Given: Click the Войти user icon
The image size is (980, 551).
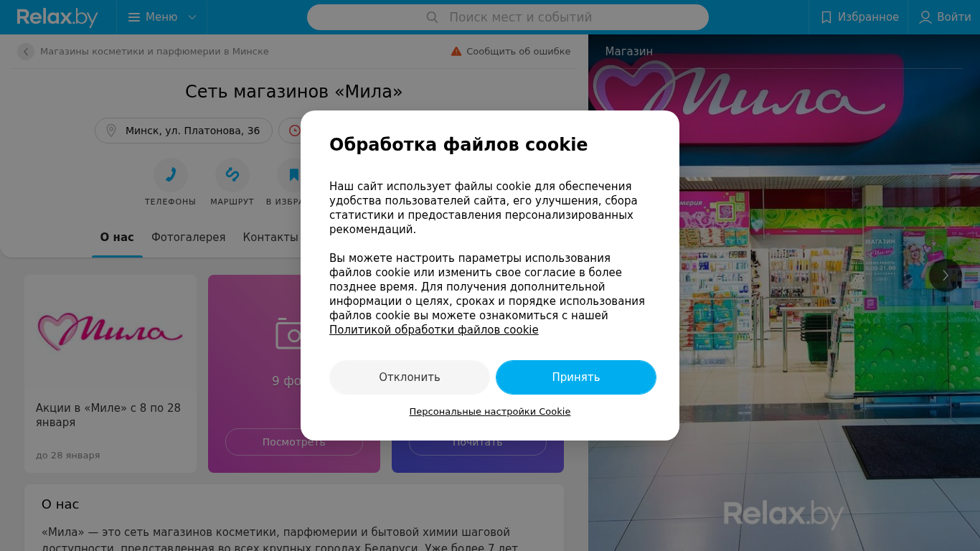Looking at the screenshot, I should [925, 17].
